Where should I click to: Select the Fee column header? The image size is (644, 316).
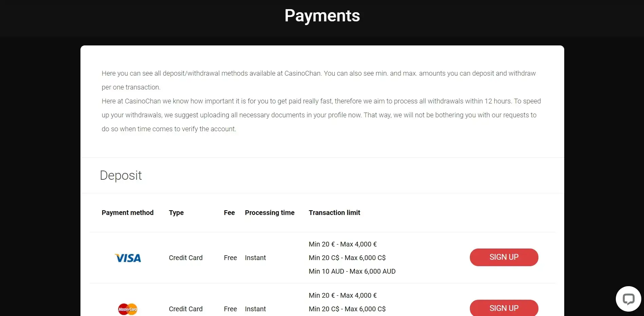click(x=229, y=213)
